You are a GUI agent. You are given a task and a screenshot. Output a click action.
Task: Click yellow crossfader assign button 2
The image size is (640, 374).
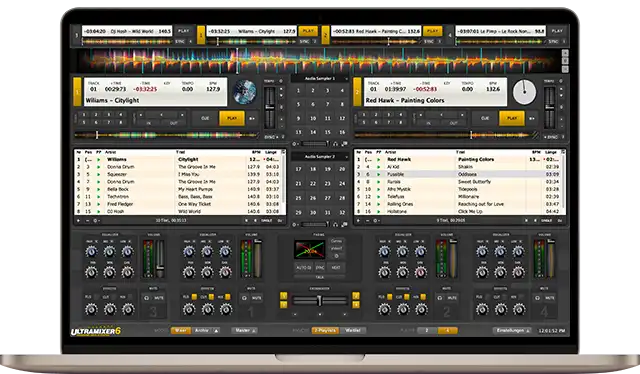click(x=356, y=296)
